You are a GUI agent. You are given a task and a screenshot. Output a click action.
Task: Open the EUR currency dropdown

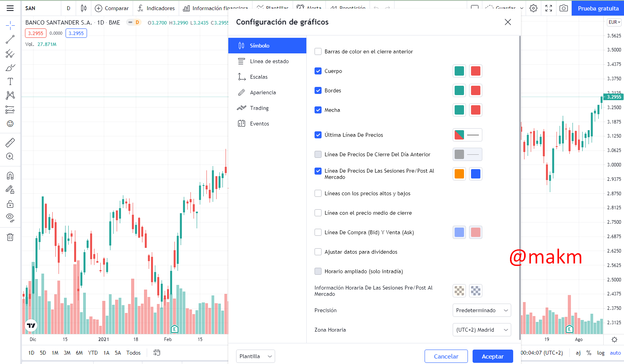pos(614,22)
